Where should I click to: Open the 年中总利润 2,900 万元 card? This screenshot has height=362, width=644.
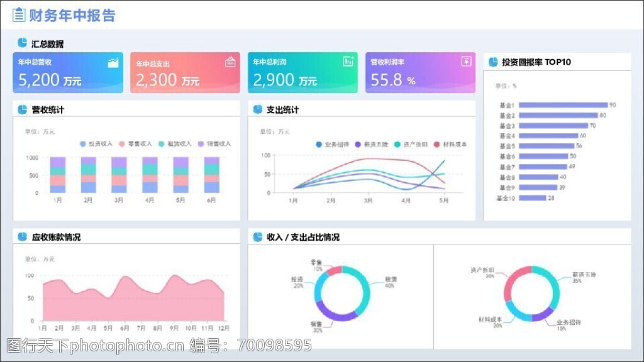point(303,73)
